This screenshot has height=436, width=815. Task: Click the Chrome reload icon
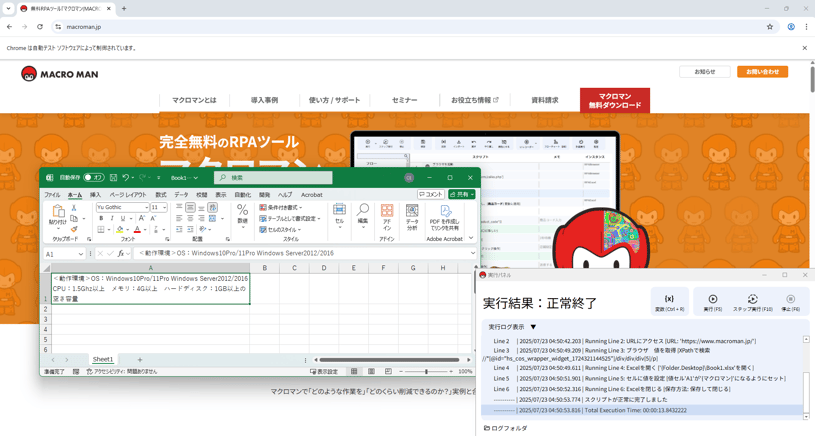coord(40,27)
